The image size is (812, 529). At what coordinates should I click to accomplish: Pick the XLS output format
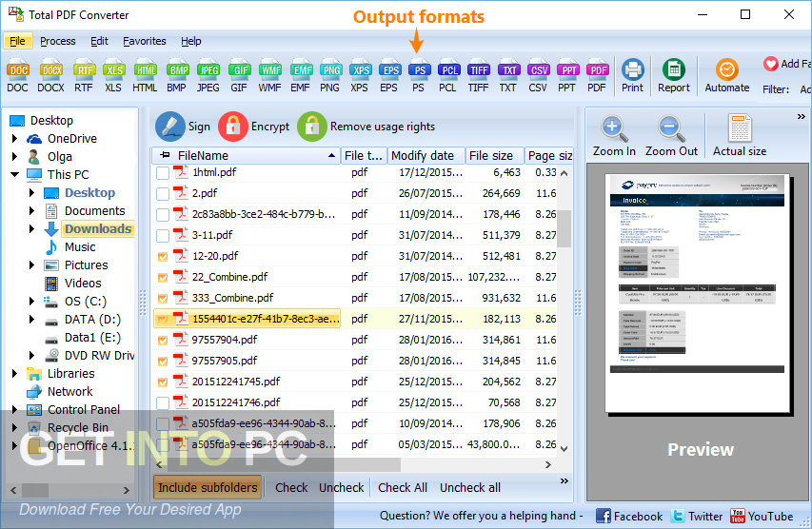click(113, 77)
